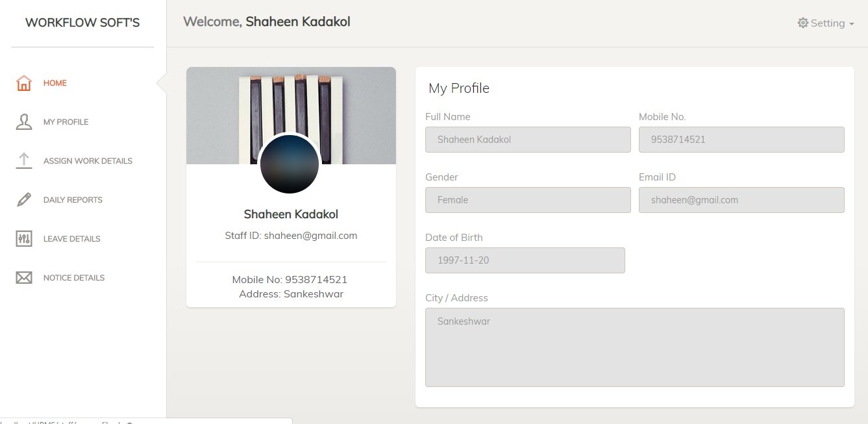Focus the Date of Birth field
Screen dimensions: 868x424
coord(525,260)
